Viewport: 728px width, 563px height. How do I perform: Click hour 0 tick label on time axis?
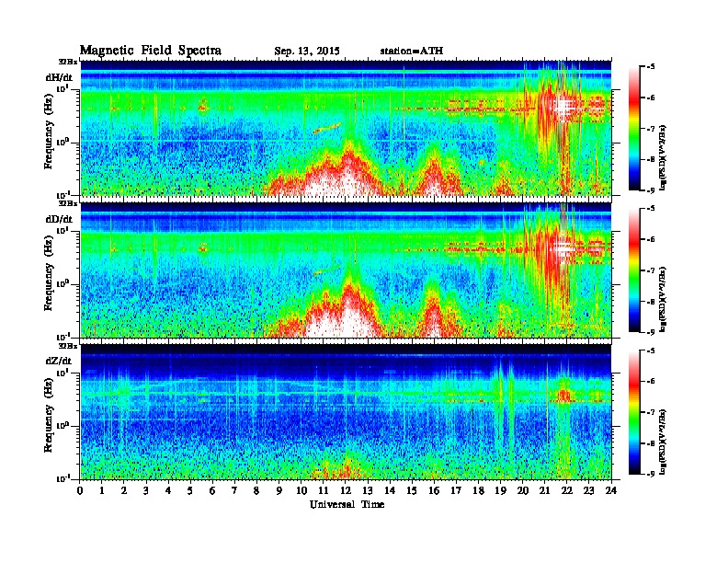80,491
